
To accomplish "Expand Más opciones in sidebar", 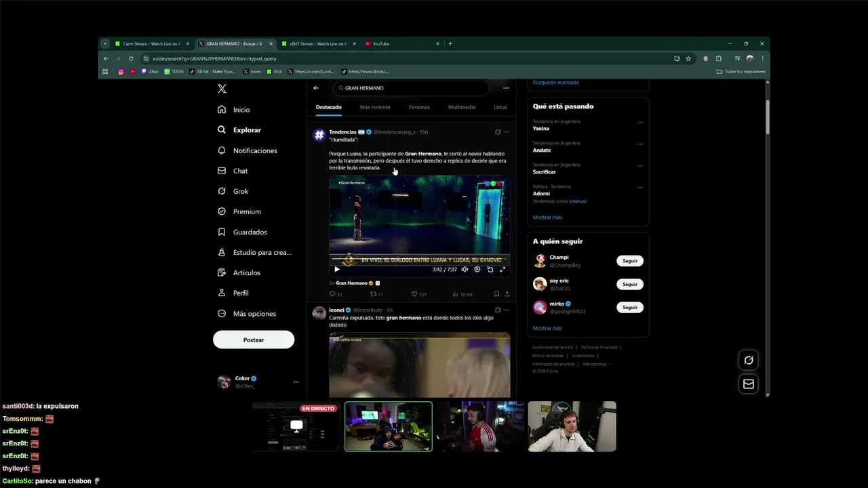I will [247, 314].
